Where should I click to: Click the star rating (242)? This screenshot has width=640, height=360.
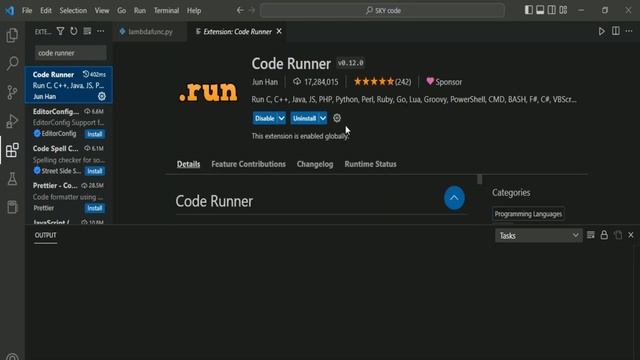tap(382, 82)
